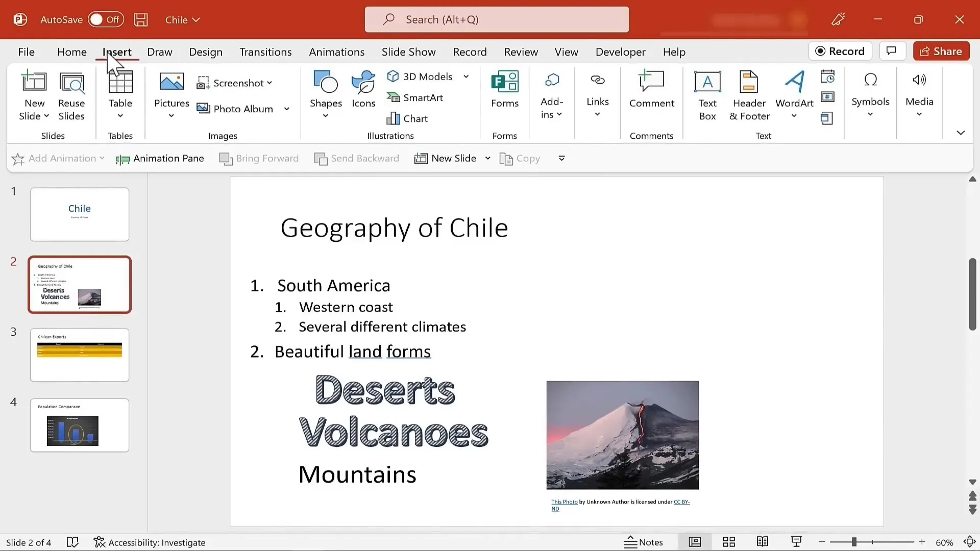Insert Slide Number icon
Image resolution: width=980 pixels, height=551 pixels.
[827, 97]
